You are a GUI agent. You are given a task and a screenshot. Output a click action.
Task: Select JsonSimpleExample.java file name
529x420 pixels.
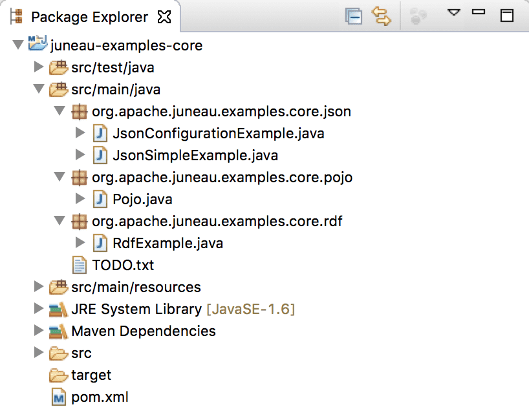[195, 155]
